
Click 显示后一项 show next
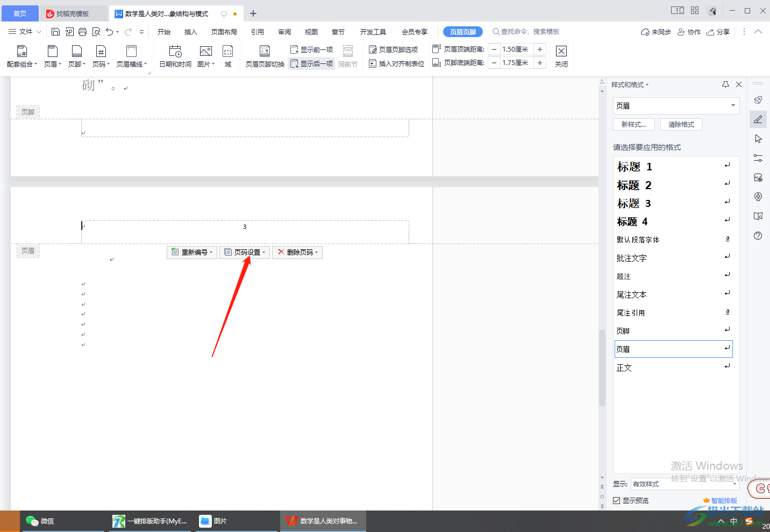(311, 63)
